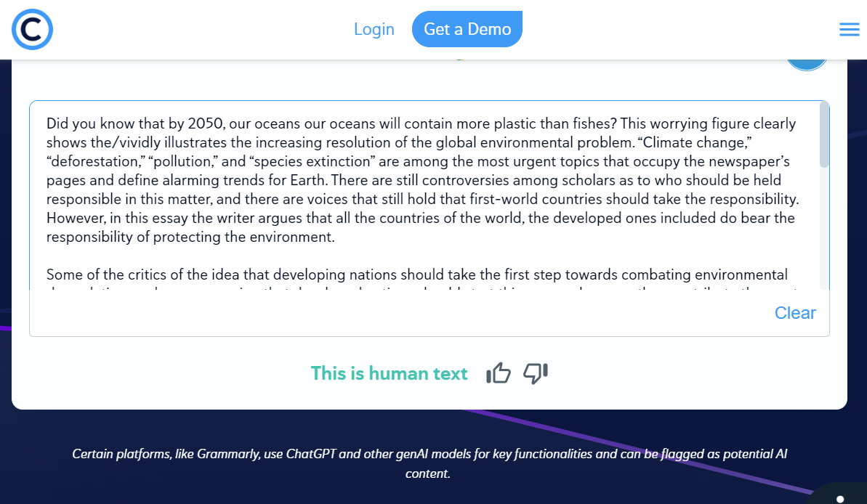Click the word "2050" in the essay
This screenshot has width=867, height=504.
204,123
